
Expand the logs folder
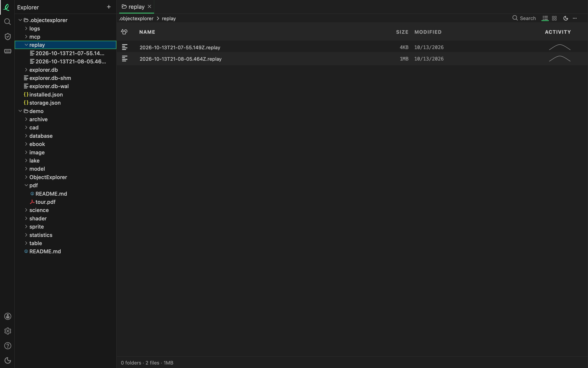pyautogui.click(x=26, y=28)
